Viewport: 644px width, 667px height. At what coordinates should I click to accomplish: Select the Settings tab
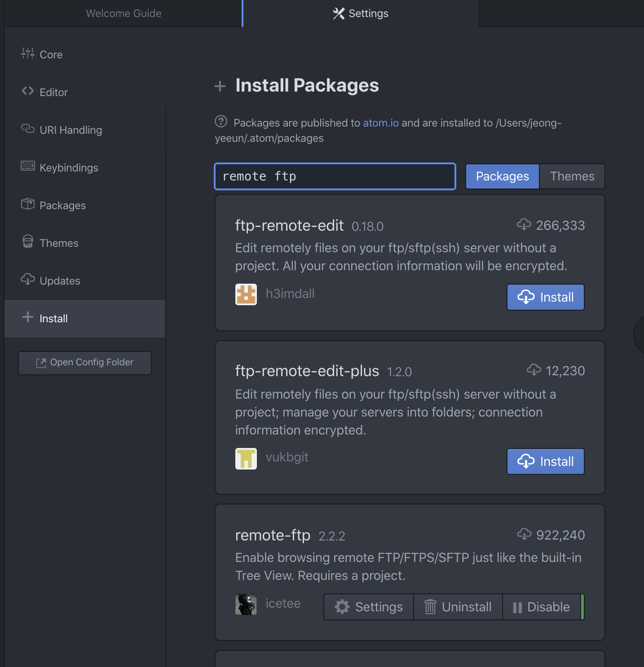coord(361,13)
